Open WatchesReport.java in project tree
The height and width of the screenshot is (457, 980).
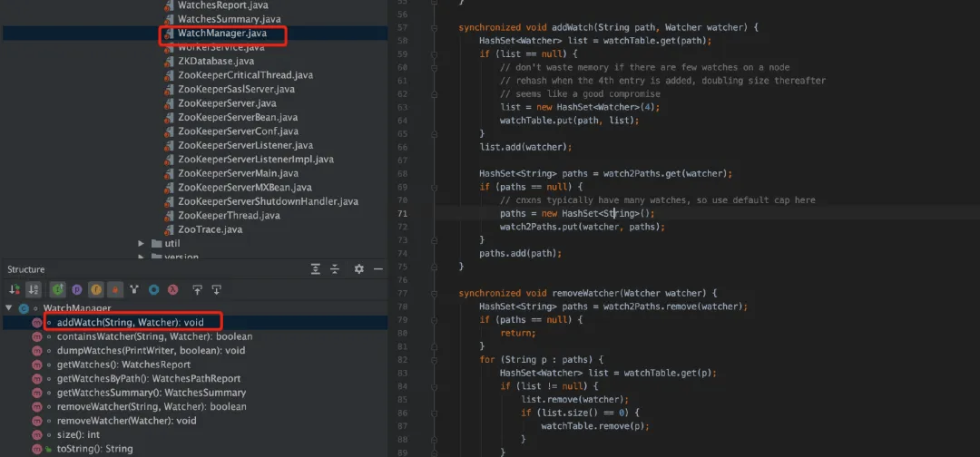223,5
